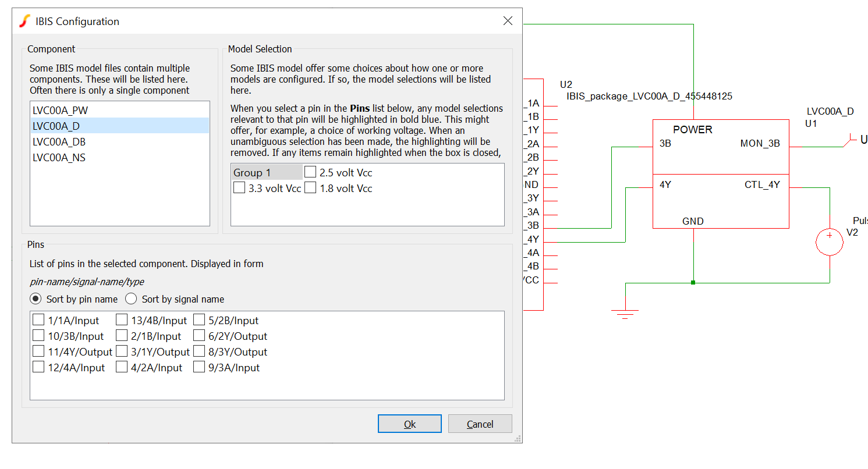Select the Sort by pin name radio button
This screenshot has width=868, height=469.
pos(36,299)
